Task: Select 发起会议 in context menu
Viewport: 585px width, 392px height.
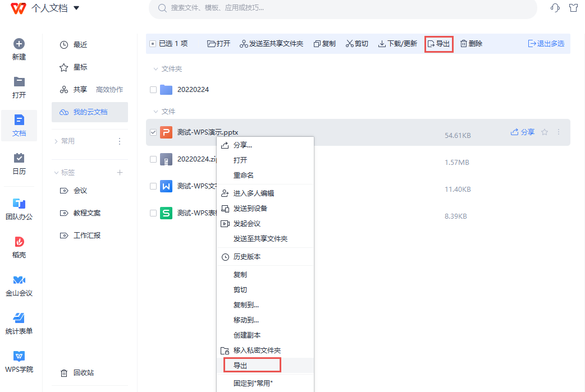Action: [x=265, y=224]
